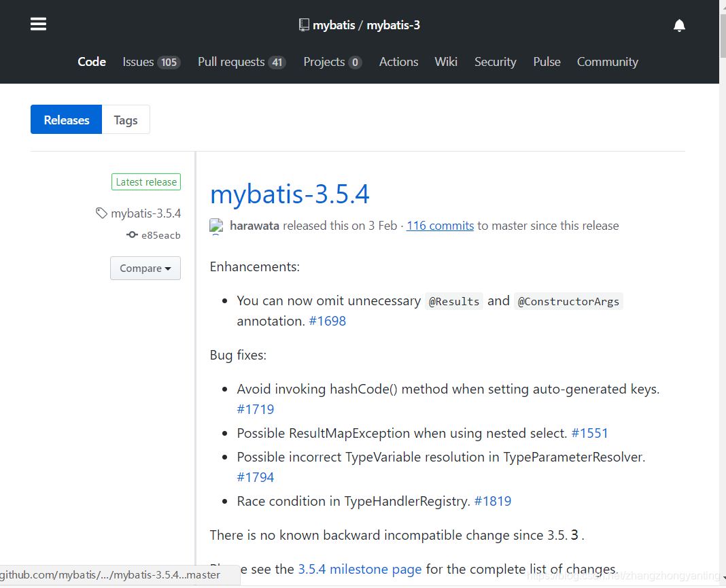Click the tag icon beside mybatis-3.5.4

pos(101,213)
